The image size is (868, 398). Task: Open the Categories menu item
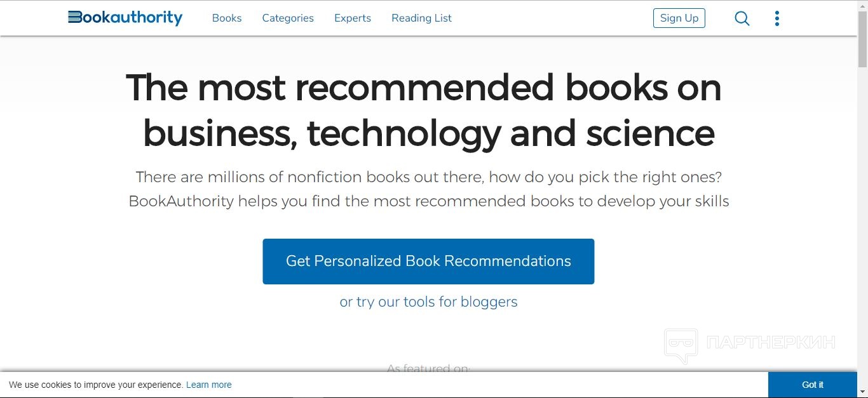coord(288,18)
